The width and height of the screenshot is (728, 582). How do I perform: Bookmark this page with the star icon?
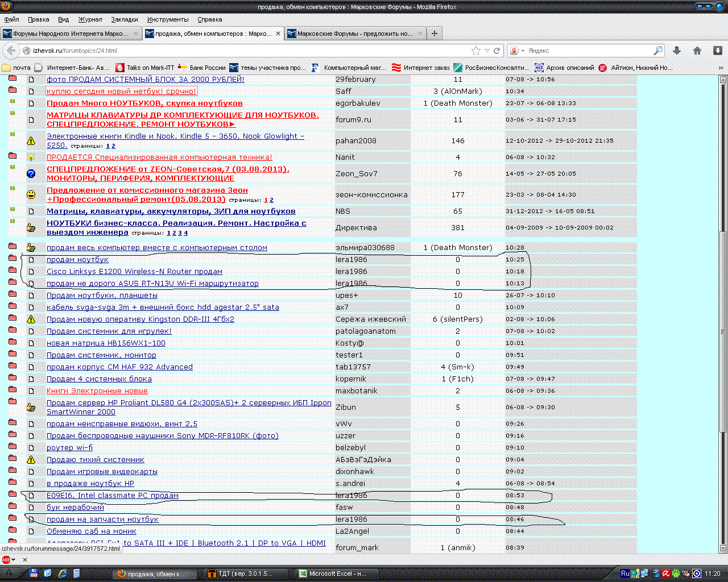point(476,51)
